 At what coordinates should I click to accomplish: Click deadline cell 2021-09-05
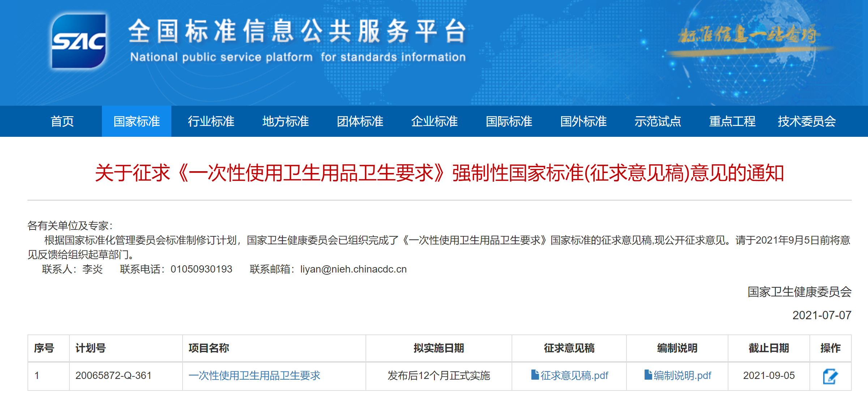click(769, 376)
